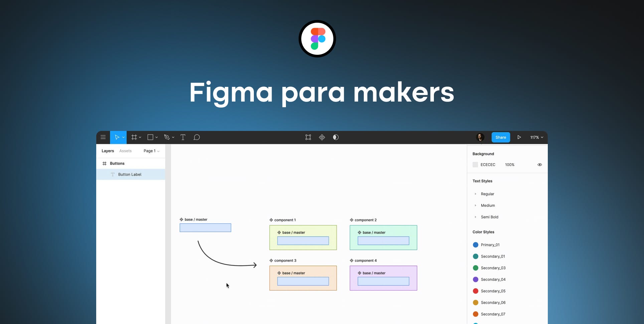The width and height of the screenshot is (644, 324).
Task: Click the ECECEC hex value field
Action: pos(488,165)
